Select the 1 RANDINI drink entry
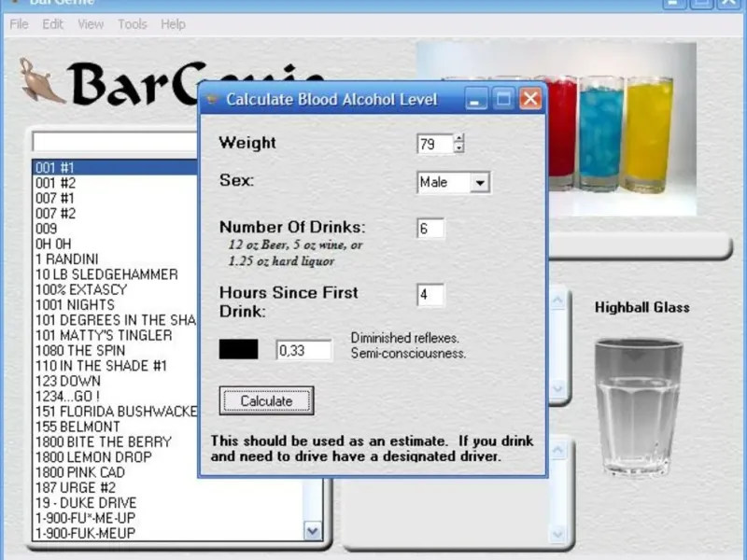Image resolution: width=747 pixels, height=560 pixels. [x=115, y=259]
